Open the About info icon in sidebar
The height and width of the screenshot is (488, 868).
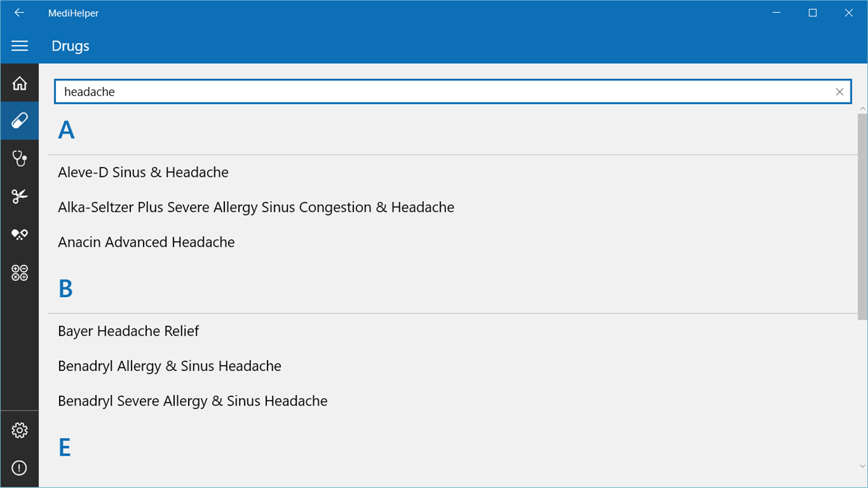pyautogui.click(x=19, y=468)
